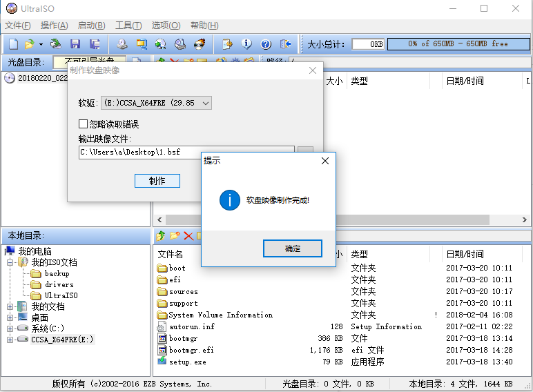
Task: Collapse the 我的ISO文档 tree node
Action: 10,262
